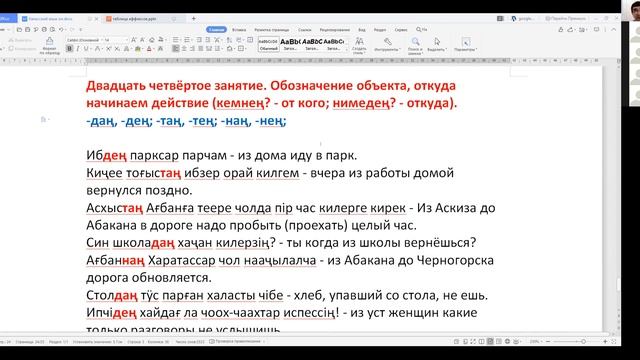Viewport: 640px width, 360px height.
Task: Open the Параметры settings button
Action: (465, 45)
